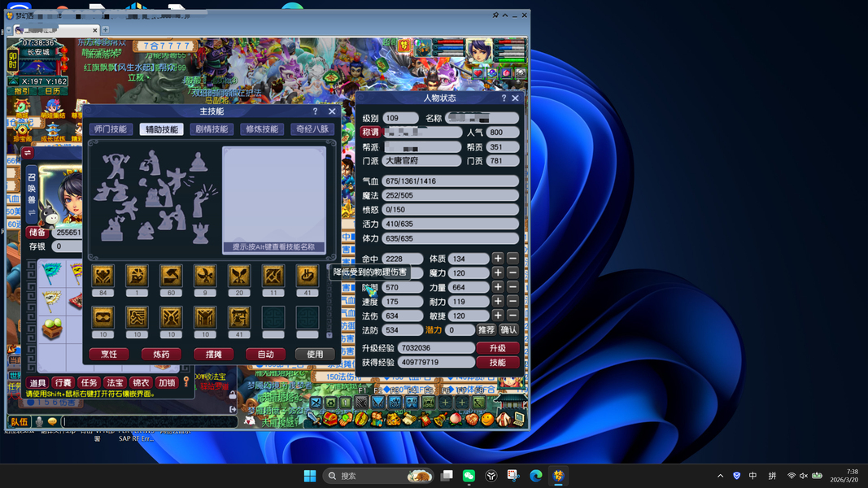Click the player character portrait at top
The image size is (868, 488).
pos(478,52)
